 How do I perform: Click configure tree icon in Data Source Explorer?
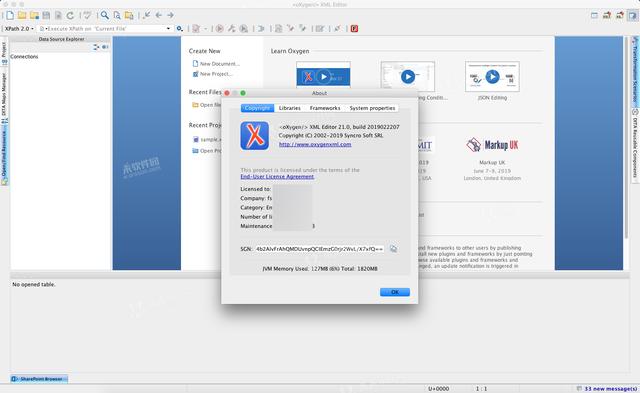tap(96, 47)
